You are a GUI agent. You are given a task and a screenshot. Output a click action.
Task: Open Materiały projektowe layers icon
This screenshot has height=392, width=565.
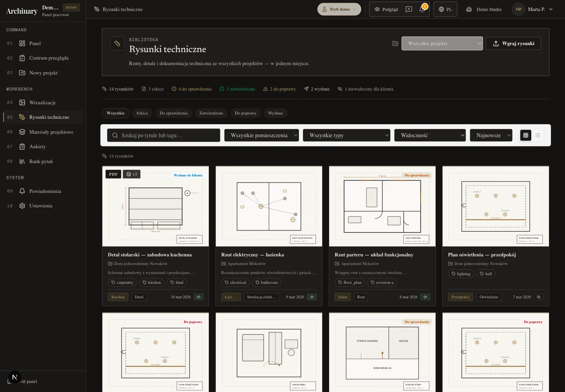click(22, 132)
